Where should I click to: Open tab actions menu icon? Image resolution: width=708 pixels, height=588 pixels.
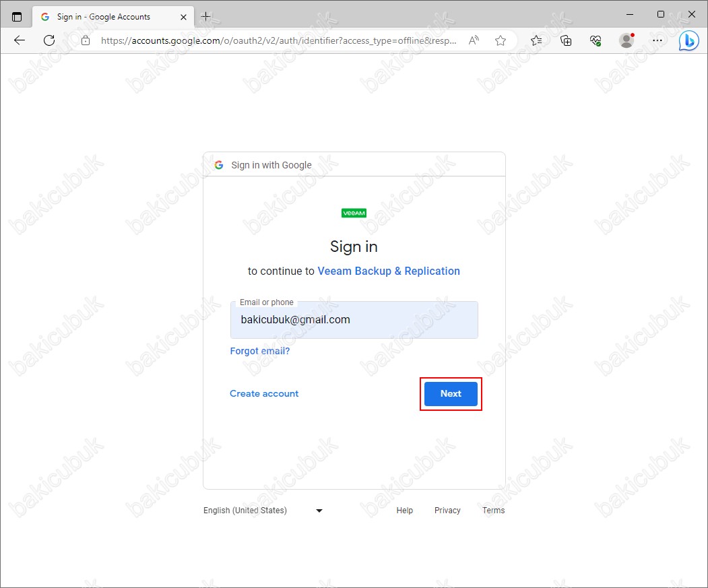tap(17, 17)
